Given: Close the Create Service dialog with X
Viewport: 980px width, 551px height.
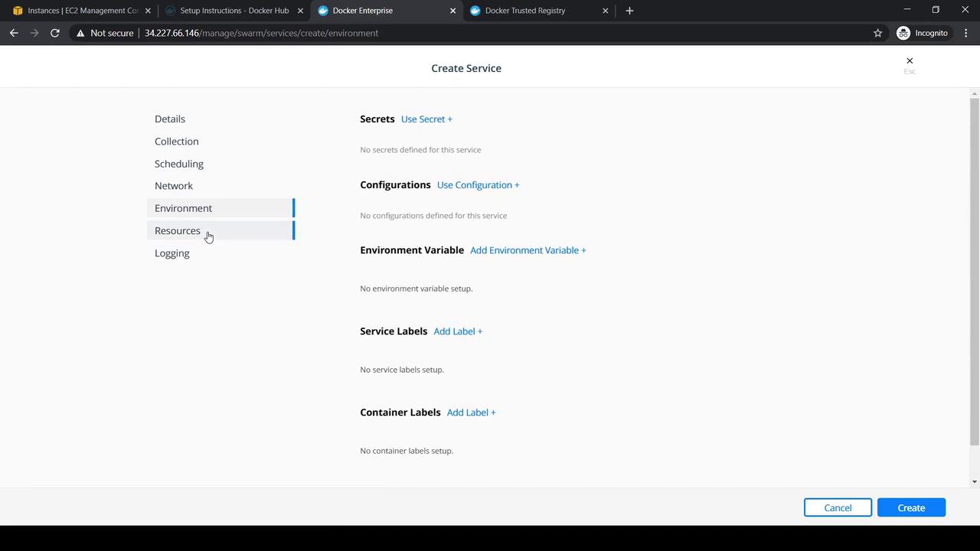Looking at the screenshot, I should (x=910, y=61).
